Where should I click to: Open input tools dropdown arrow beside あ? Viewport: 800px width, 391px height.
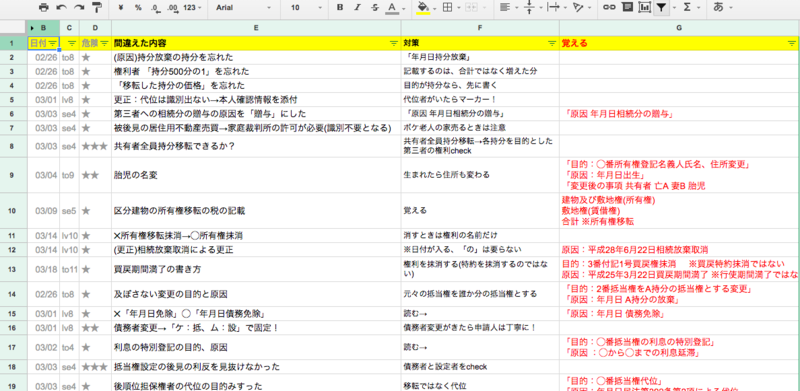pyautogui.click(x=731, y=8)
